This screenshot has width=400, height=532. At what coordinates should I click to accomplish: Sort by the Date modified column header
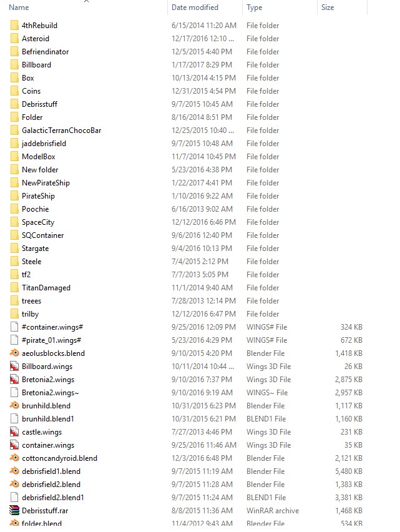195,7
